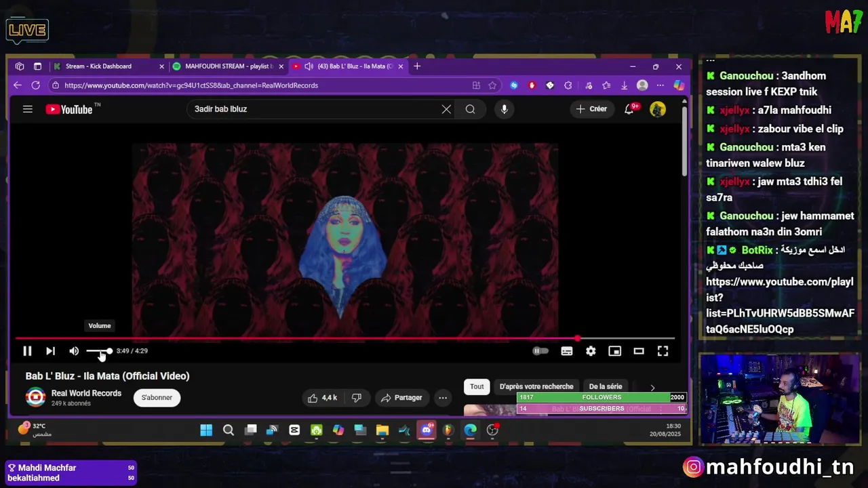Image resolution: width=868 pixels, height=488 pixels.
Task: Open the weather widget showing 32°C
Action: 34,430
